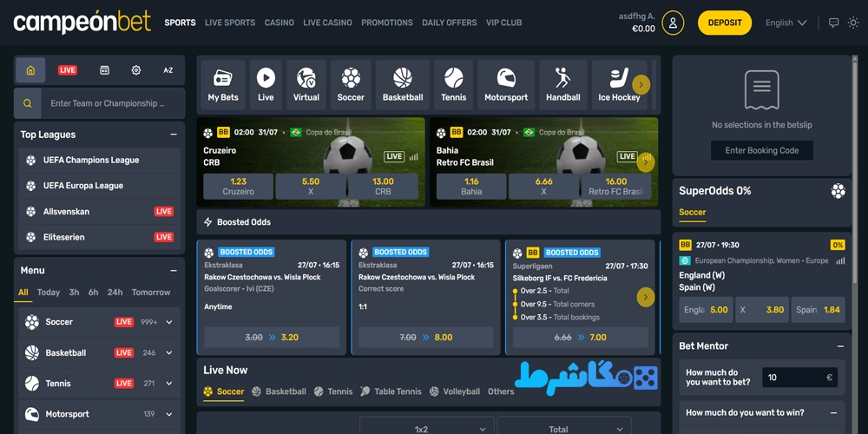Select the Tomorrow time filter tab

click(x=150, y=293)
